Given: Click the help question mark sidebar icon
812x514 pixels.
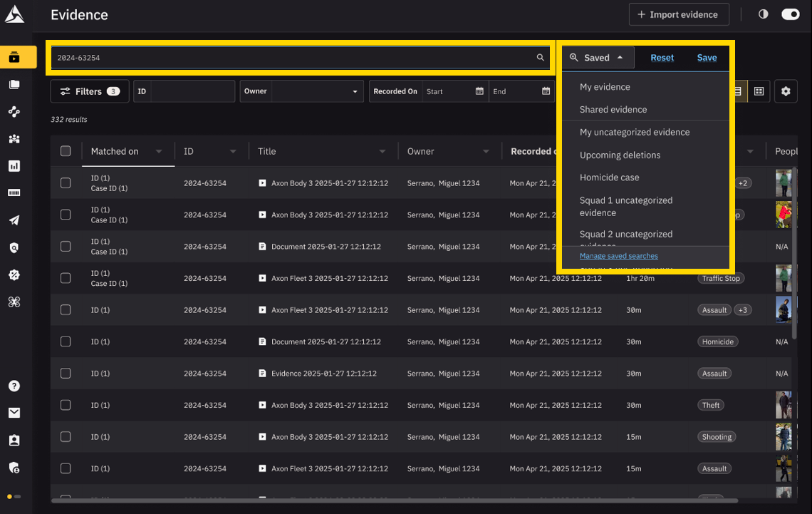Looking at the screenshot, I should coord(14,386).
